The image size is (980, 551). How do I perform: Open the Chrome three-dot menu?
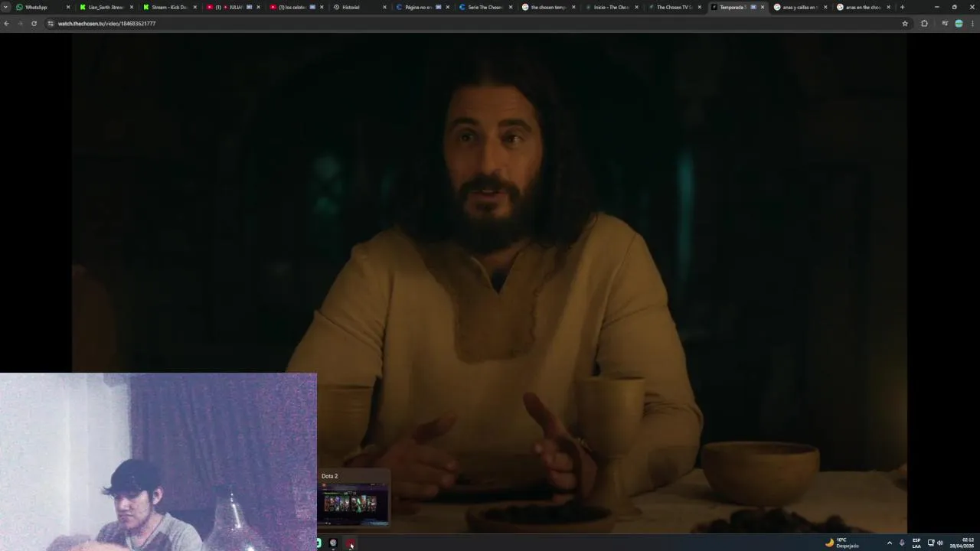[x=972, y=24]
